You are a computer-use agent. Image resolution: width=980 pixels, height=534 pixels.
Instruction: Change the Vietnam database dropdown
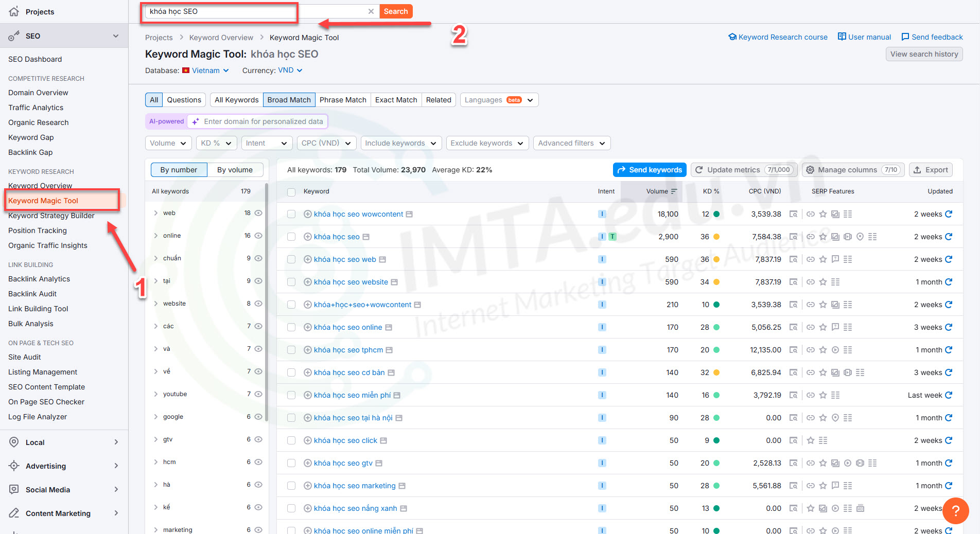point(205,70)
